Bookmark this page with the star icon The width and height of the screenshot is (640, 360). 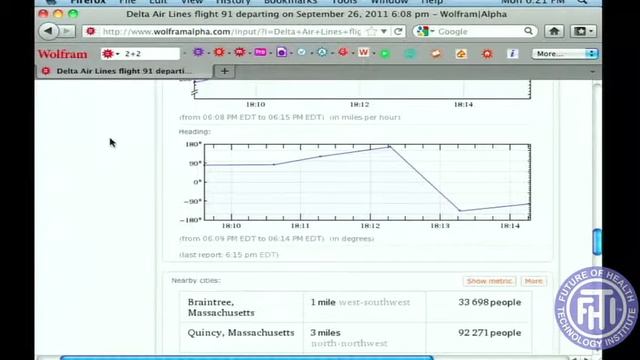point(371,31)
